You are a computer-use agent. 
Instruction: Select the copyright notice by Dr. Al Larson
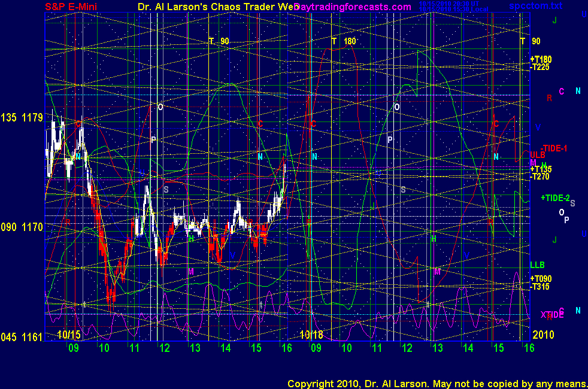437,384
